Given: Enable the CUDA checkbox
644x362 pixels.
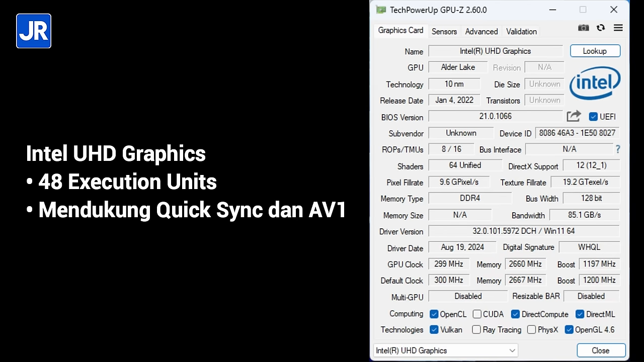Looking at the screenshot, I should pyautogui.click(x=477, y=314).
